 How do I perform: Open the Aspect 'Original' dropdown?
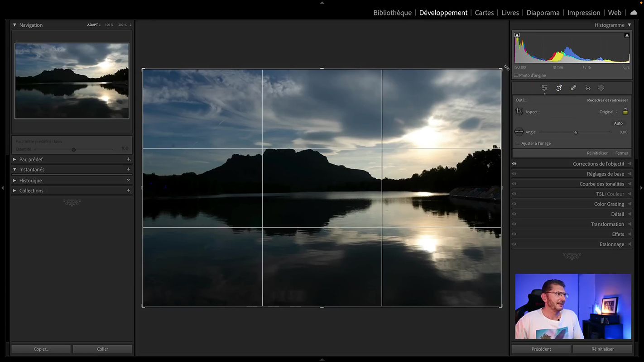[x=608, y=112]
